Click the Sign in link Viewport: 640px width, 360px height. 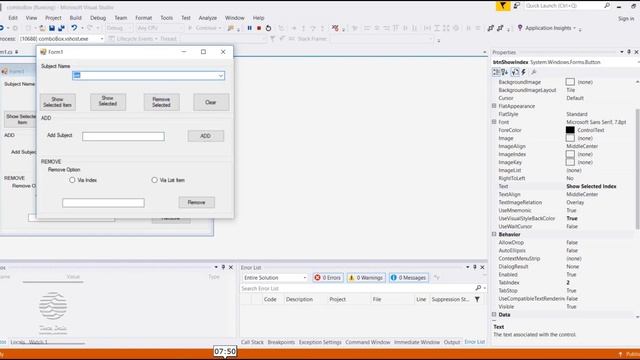(626, 19)
